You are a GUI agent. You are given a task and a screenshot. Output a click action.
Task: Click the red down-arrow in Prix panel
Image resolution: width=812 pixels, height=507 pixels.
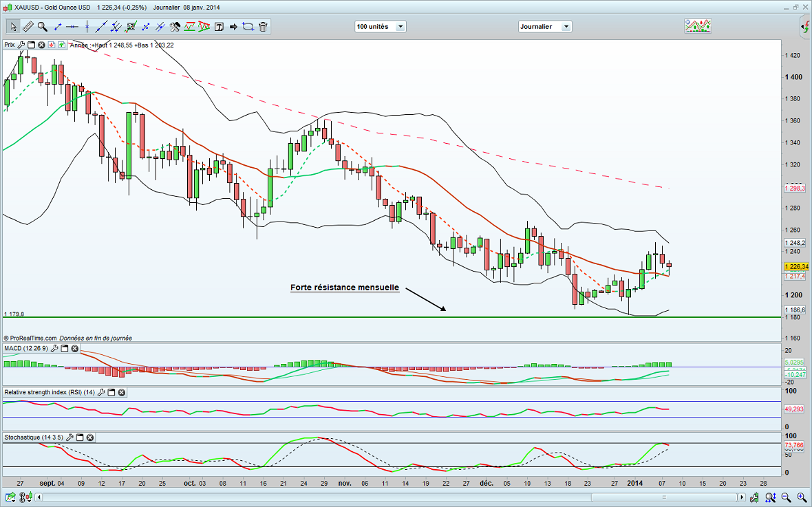pos(52,45)
